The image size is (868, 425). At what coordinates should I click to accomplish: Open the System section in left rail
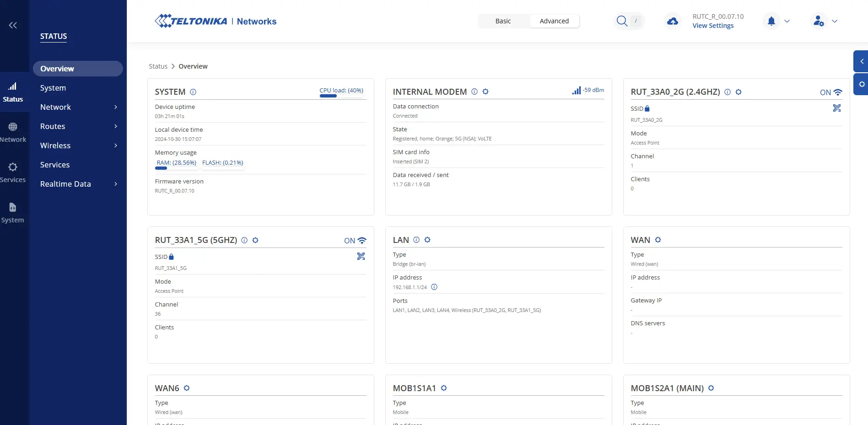(x=13, y=213)
